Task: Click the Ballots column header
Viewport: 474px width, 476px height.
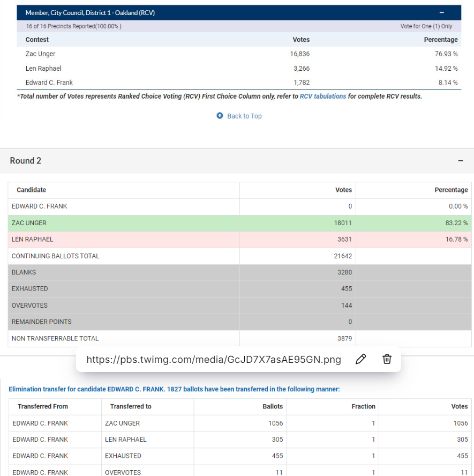Action: [273, 406]
